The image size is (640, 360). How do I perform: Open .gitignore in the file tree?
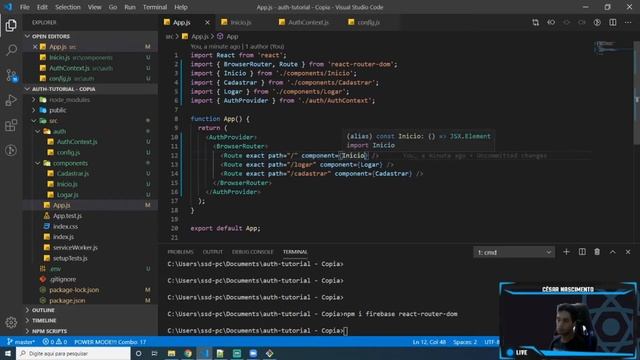click(62, 279)
